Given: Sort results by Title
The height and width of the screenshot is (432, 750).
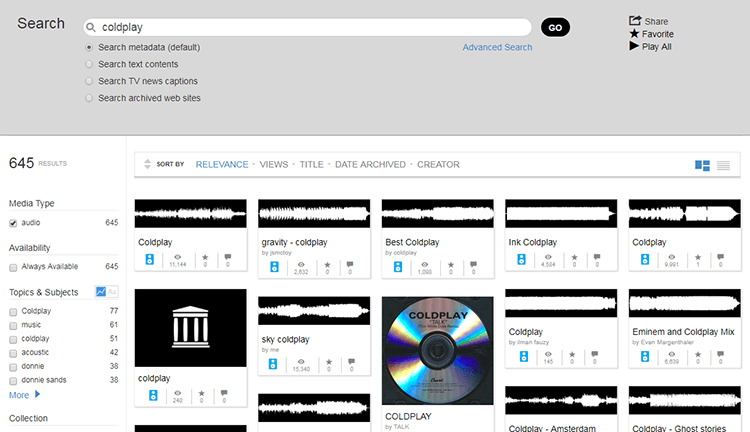Looking at the screenshot, I should click(311, 165).
